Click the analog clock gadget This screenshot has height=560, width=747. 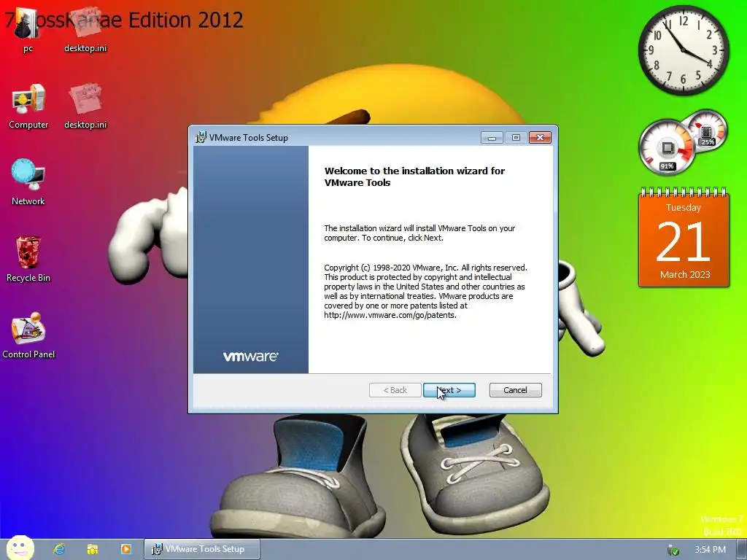pyautogui.click(x=683, y=50)
